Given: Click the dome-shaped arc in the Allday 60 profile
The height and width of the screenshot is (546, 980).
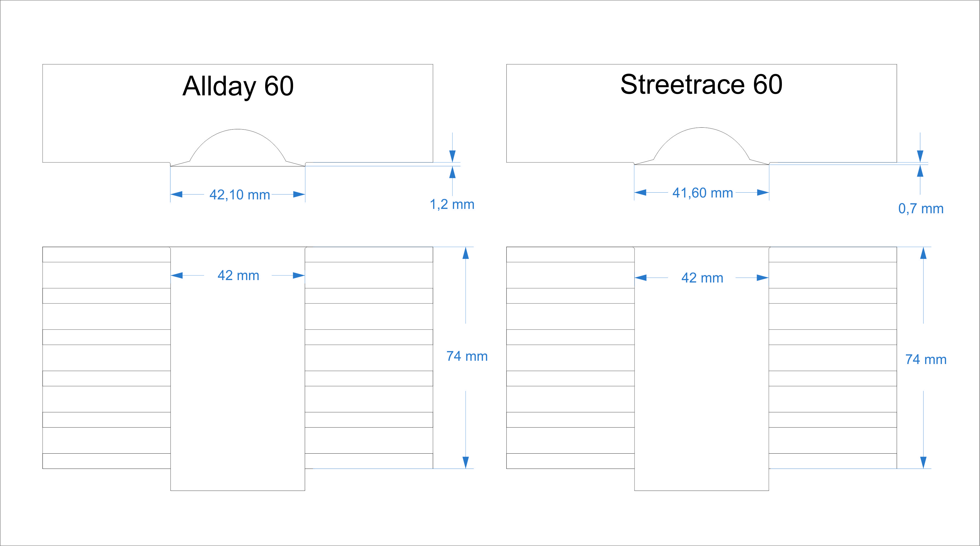Looking at the screenshot, I should [238, 130].
